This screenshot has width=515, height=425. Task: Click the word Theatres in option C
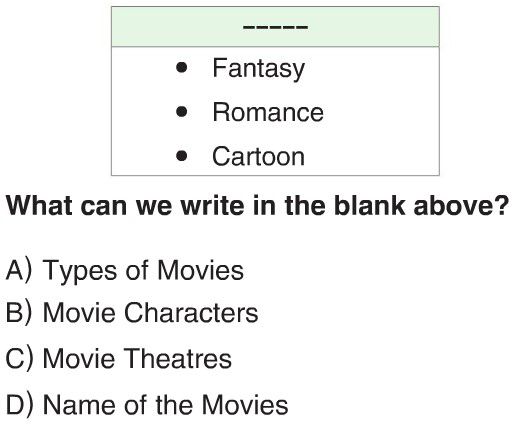(178, 358)
